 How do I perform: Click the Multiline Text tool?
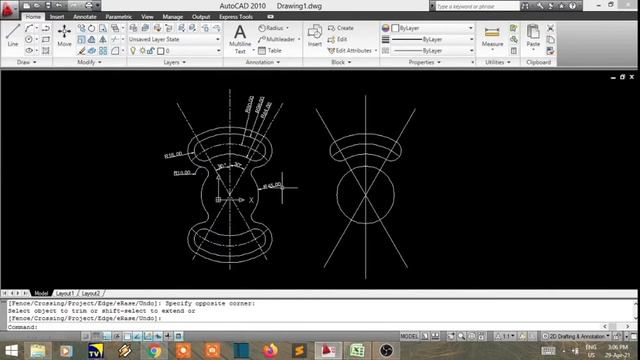(x=240, y=39)
